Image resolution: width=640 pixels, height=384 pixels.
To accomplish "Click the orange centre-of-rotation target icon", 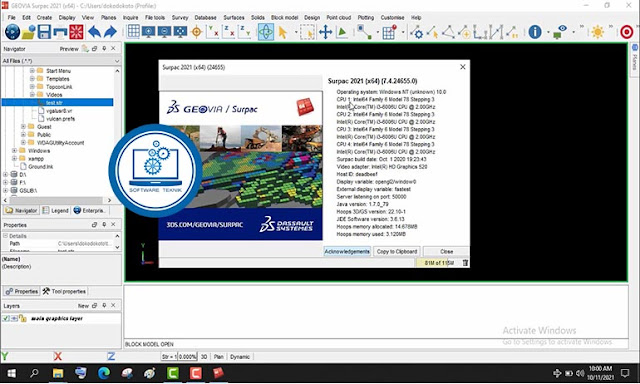I will (196, 32).
